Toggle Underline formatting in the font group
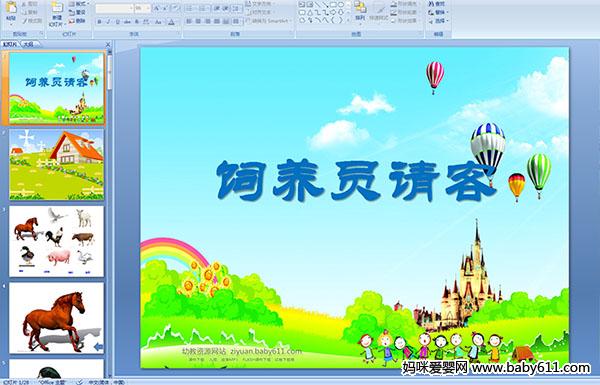 click(x=117, y=22)
